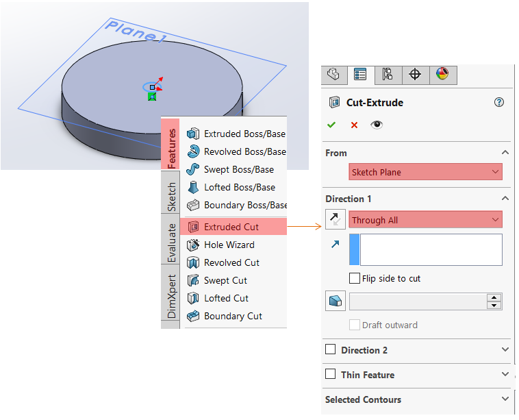Increase draft angle with the up spinner arrow
The height and width of the screenshot is (420, 519).
pyautogui.click(x=494, y=297)
